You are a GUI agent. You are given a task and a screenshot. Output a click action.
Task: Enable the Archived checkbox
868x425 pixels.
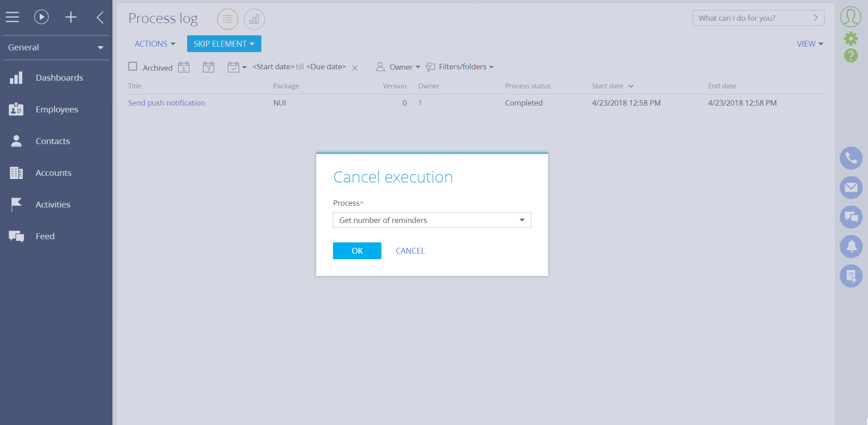pos(133,66)
